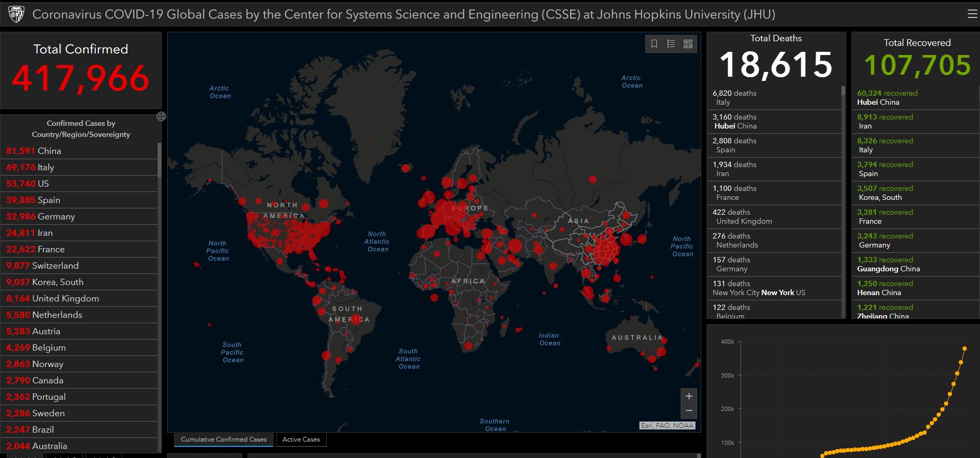This screenshot has width=980, height=458.
Task: Click 1,250 recovered Henan China entry
Action: click(x=915, y=288)
